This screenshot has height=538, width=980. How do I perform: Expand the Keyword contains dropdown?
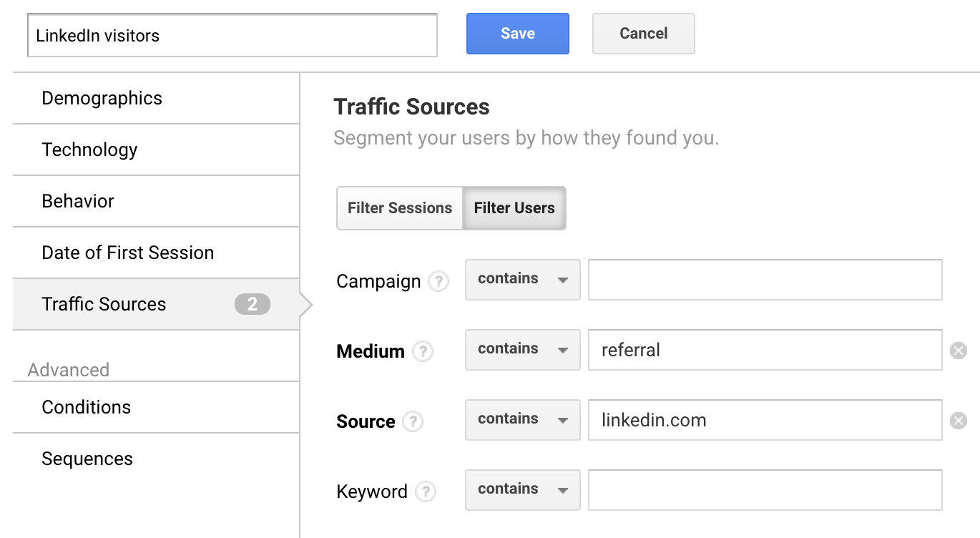[522, 489]
